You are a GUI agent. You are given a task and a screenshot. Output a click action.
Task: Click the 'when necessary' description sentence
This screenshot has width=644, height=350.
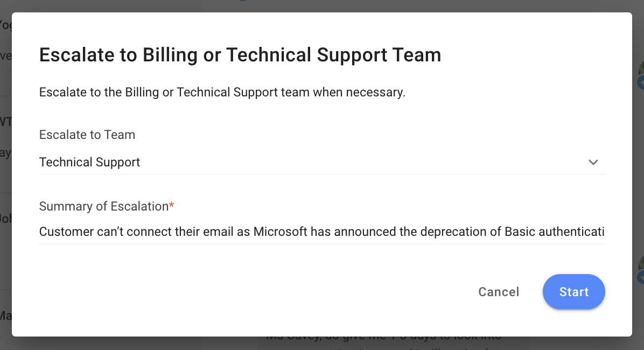(x=222, y=92)
